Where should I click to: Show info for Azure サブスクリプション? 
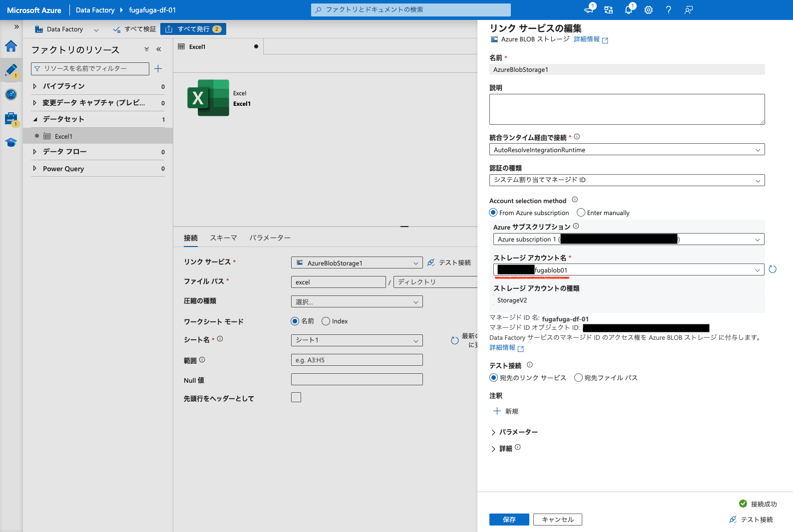[x=576, y=226]
